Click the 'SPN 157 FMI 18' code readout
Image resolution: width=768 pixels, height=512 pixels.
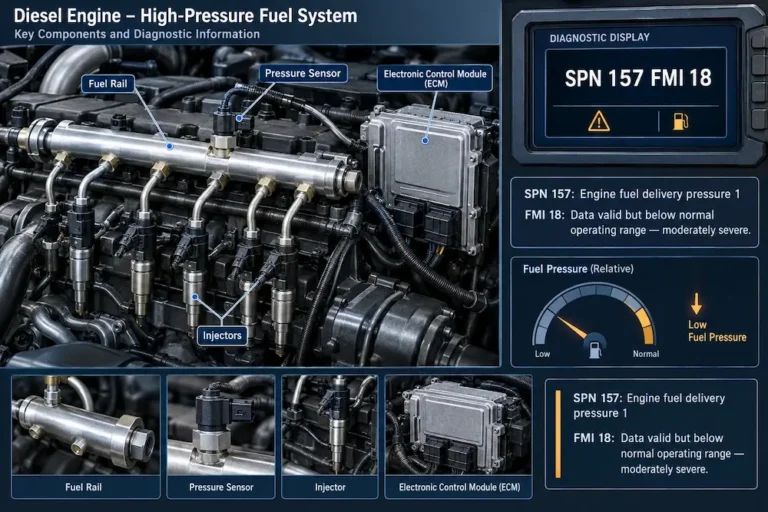638,78
